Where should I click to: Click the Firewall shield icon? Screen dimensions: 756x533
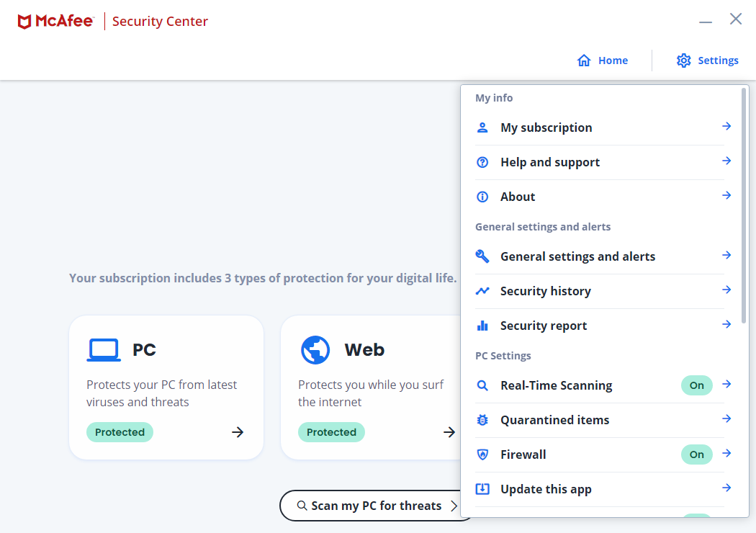[482, 454]
